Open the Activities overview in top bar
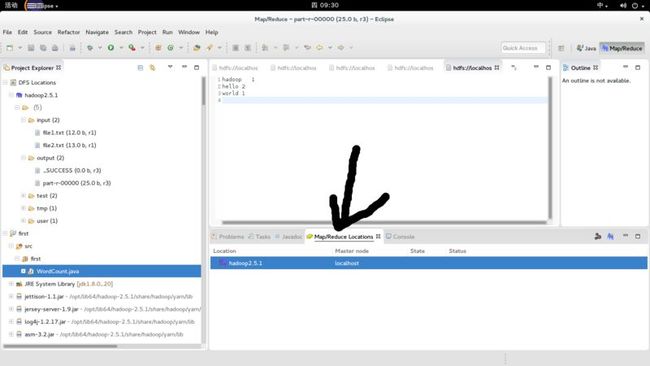 [11, 5]
